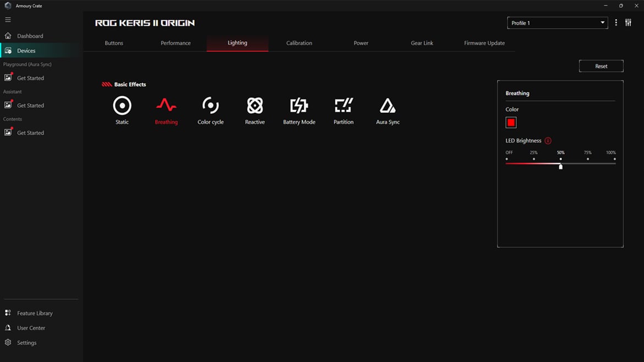Choose the Reactive lighting effect icon
The image size is (644, 362).
[x=255, y=106]
